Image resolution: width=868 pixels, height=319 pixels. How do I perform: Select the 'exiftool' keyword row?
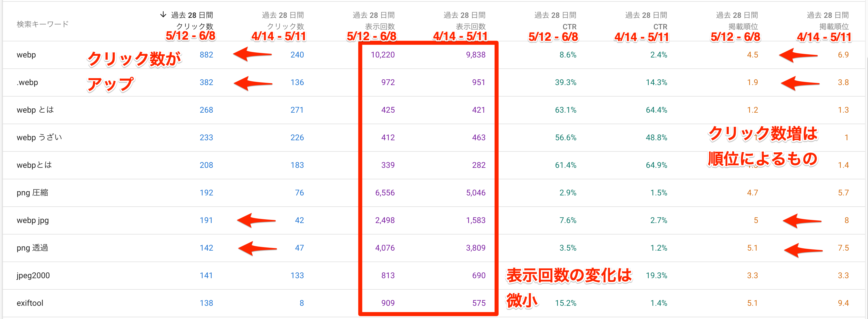tap(434, 303)
